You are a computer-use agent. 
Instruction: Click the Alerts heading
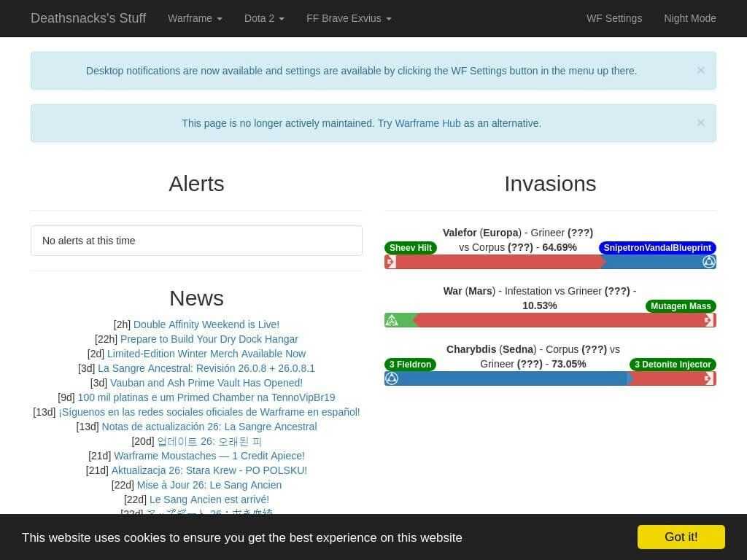pyautogui.click(x=196, y=184)
